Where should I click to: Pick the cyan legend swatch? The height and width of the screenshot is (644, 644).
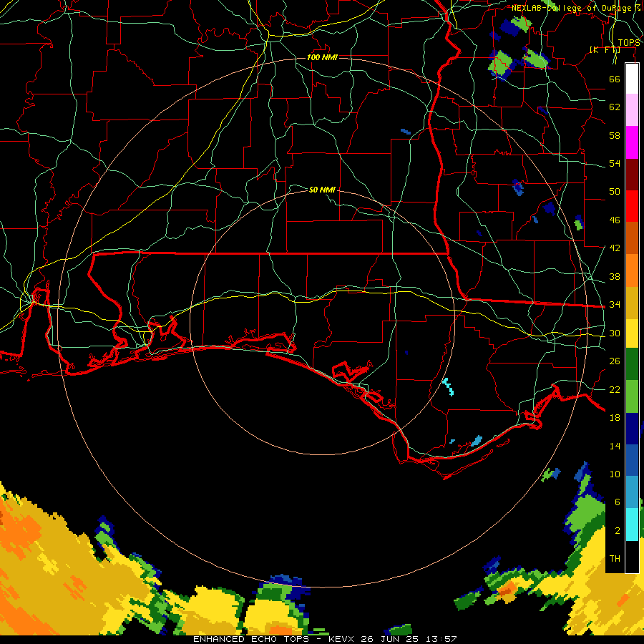tap(632, 525)
